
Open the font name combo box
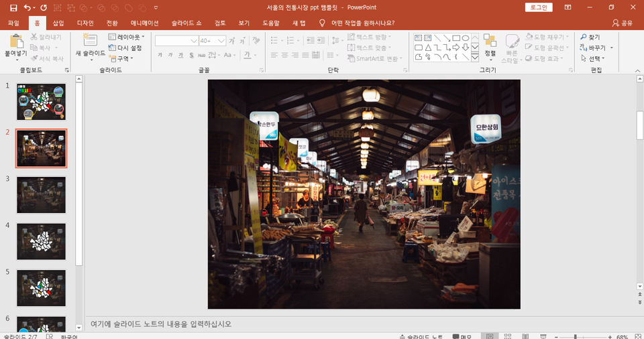pyautogui.click(x=176, y=41)
